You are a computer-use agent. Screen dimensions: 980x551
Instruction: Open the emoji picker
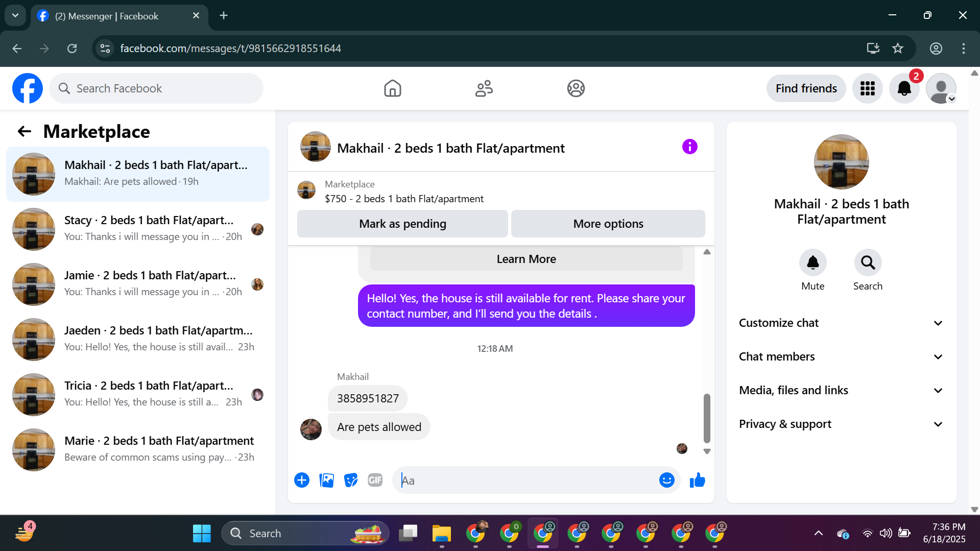pyautogui.click(x=666, y=480)
